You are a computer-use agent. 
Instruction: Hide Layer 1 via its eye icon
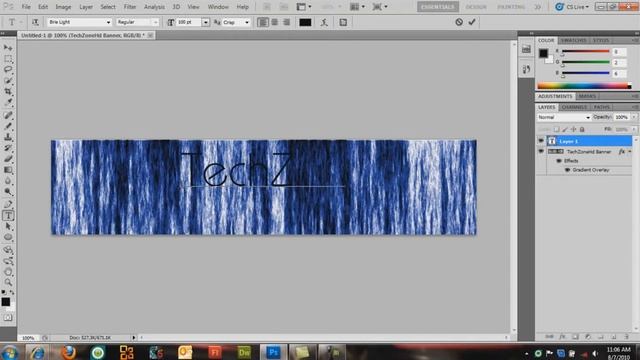[541, 141]
